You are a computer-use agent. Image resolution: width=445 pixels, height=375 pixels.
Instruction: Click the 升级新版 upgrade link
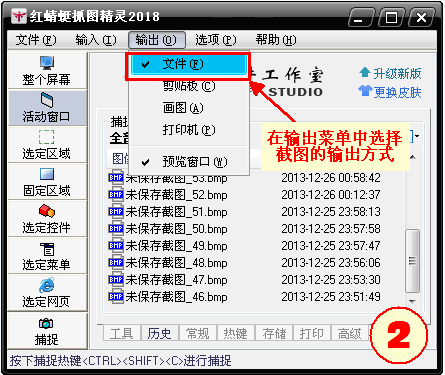tap(390, 73)
